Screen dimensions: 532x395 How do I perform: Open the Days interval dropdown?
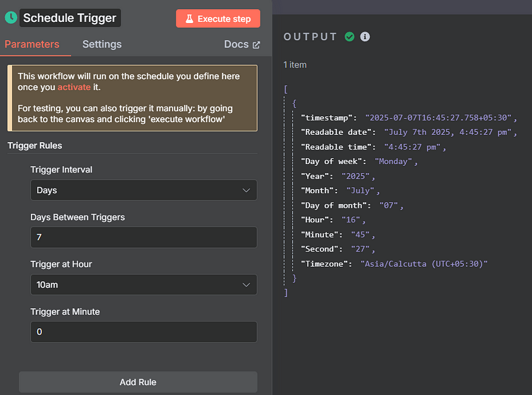tap(144, 190)
